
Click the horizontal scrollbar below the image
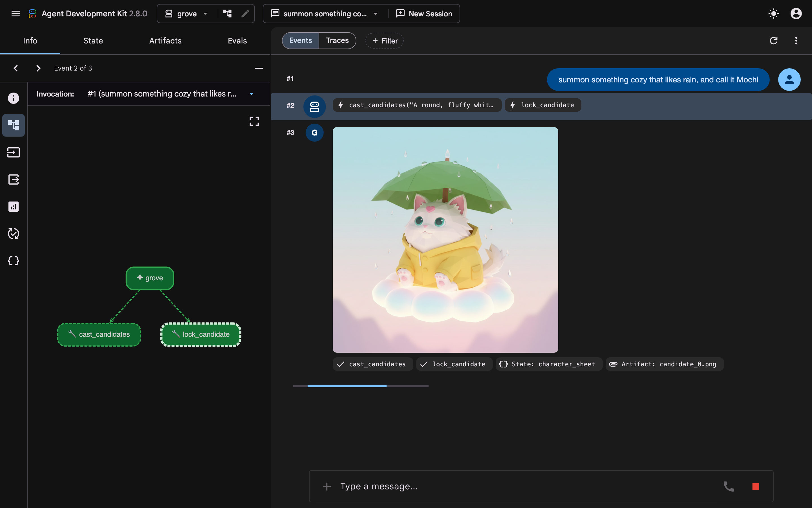pyautogui.click(x=361, y=386)
